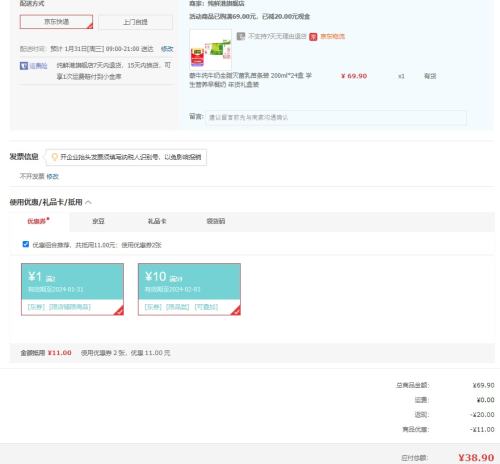Click the 不开发票 invoice status text
Viewport: 500px width, 464px height.
tap(32, 176)
